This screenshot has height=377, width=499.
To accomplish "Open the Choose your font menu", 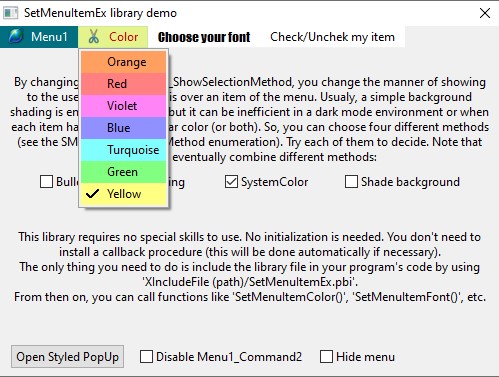I will (x=204, y=37).
